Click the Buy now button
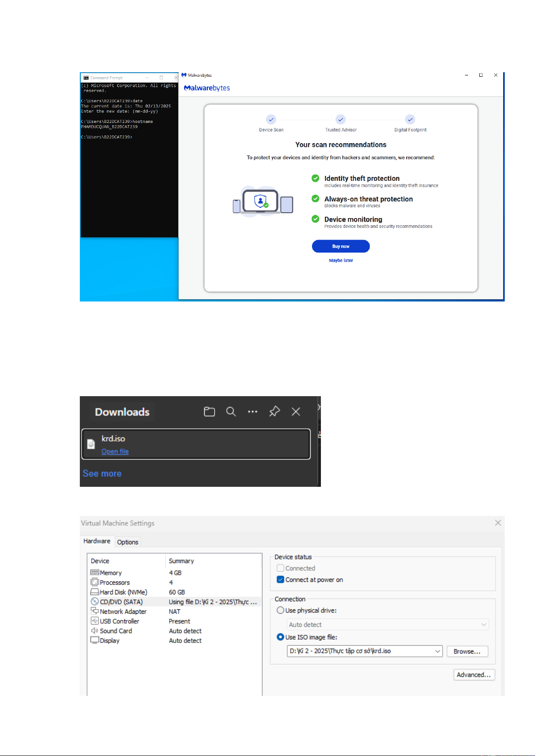535x756 pixels. pos(341,246)
